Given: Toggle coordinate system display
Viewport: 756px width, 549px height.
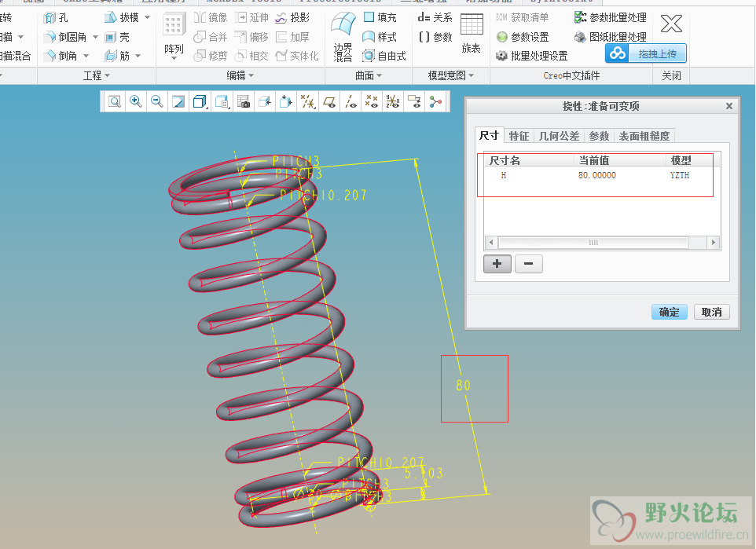Looking at the screenshot, I should click(x=393, y=101).
